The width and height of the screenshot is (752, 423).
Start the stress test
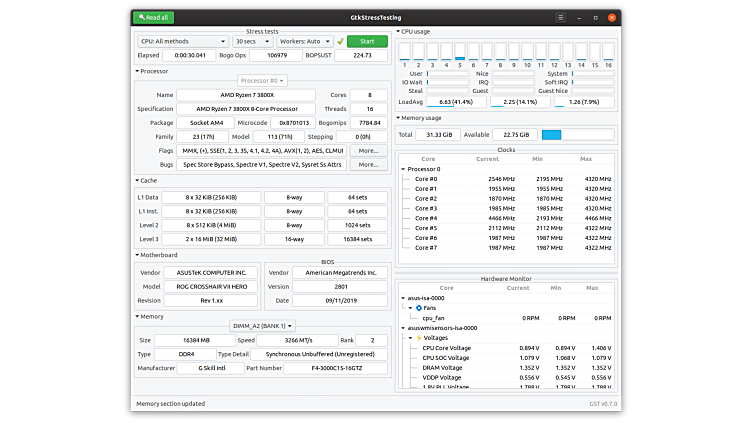click(x=367, y=42)
